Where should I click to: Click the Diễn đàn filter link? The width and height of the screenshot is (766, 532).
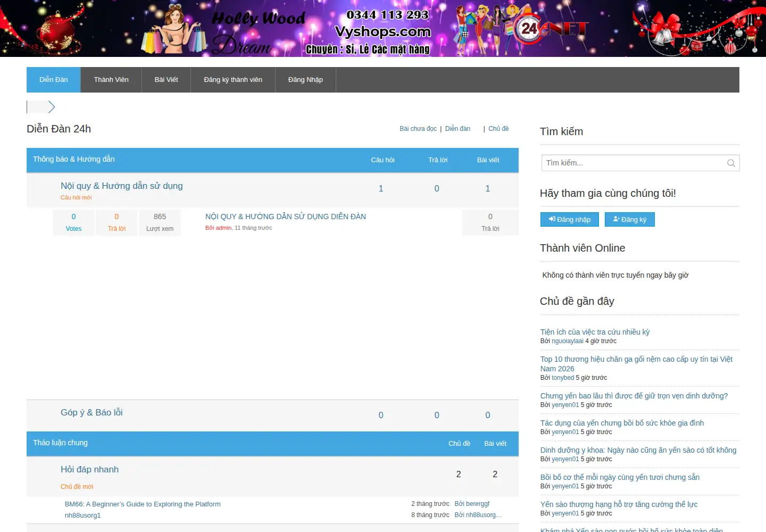pos(457,129)
